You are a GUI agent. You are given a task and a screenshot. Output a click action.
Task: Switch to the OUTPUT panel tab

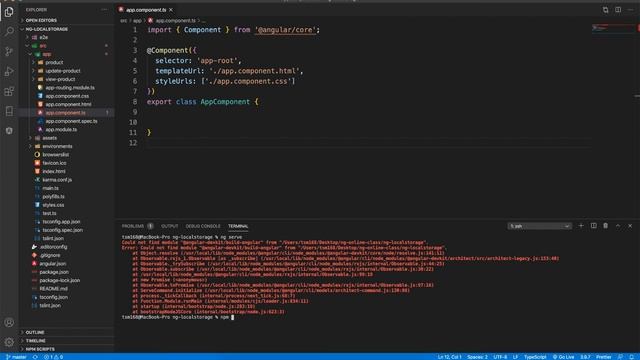click(x=169, y=226)
